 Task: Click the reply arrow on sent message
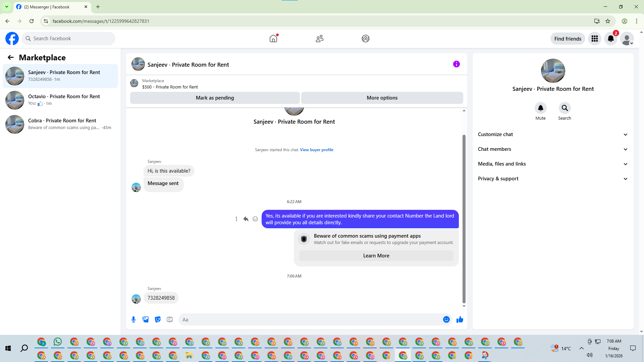[x=246, y=219]
